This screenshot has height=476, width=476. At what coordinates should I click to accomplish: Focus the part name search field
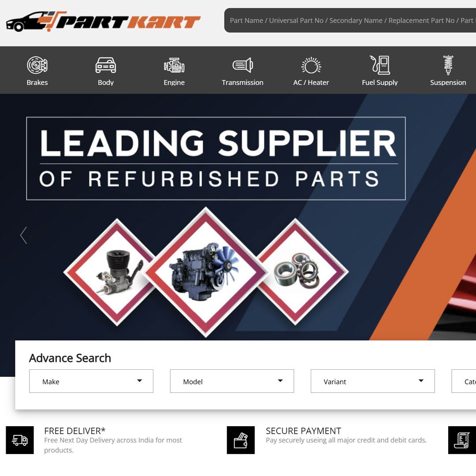(350, 20)
